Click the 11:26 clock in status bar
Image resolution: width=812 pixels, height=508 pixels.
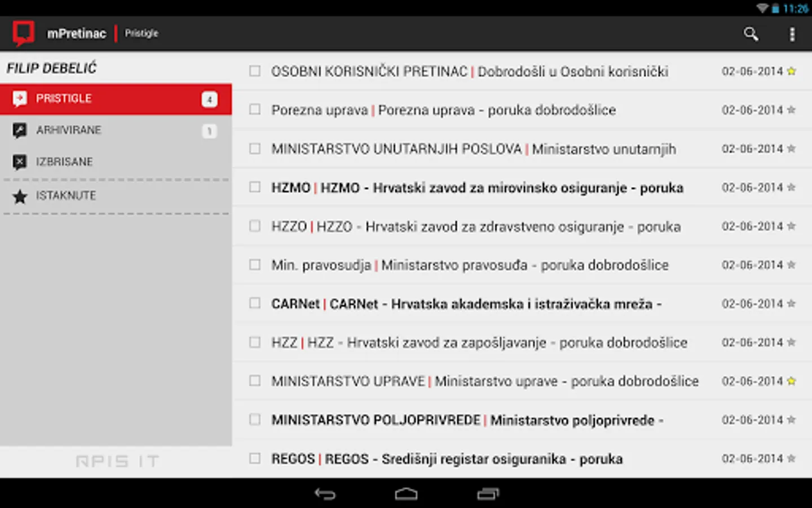point(796,8)
